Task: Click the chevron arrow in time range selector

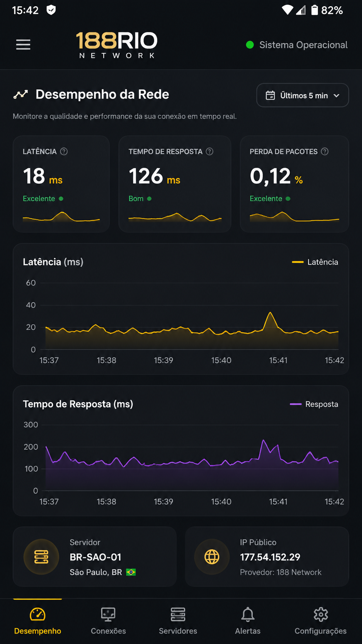Action: pos(336,96)
